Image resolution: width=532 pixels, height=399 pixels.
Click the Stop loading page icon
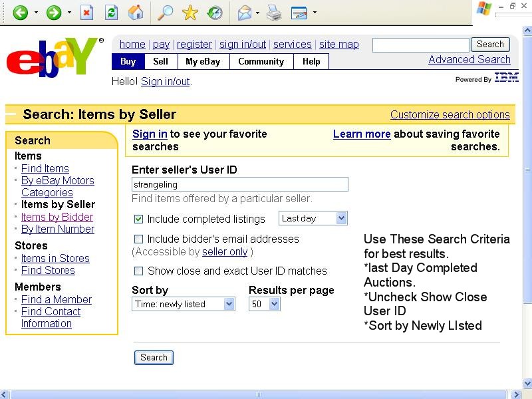[x=86, y=13]
